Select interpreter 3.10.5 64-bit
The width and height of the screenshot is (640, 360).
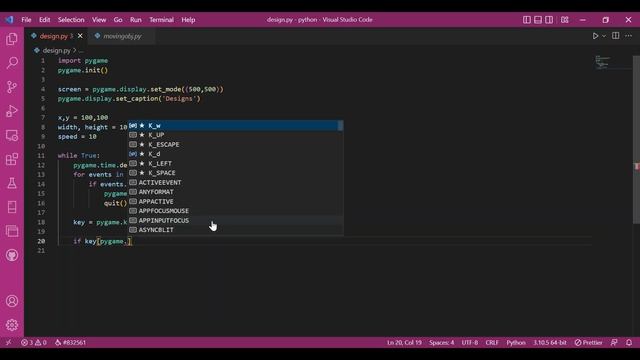coord(550,342)
